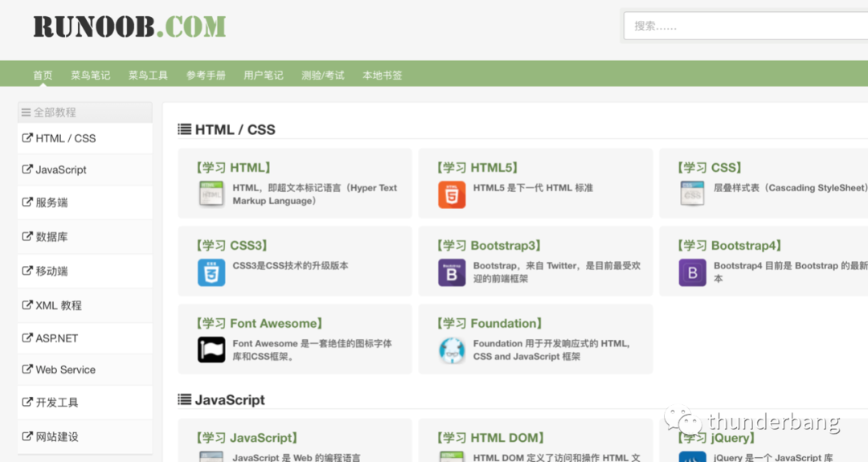The width and height of the screenshot is (868, 462).
Task: Click the list icon beside HTML / CSS heading
Action: tap(184, 129)
